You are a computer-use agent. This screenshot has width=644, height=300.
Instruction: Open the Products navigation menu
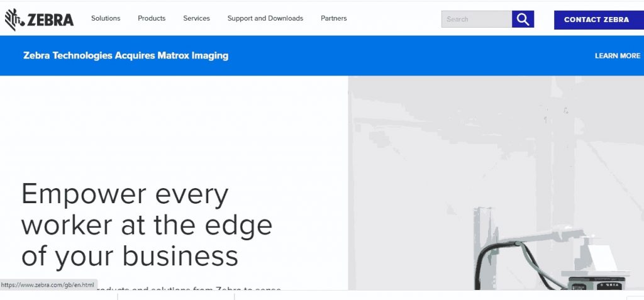[152, 19]
